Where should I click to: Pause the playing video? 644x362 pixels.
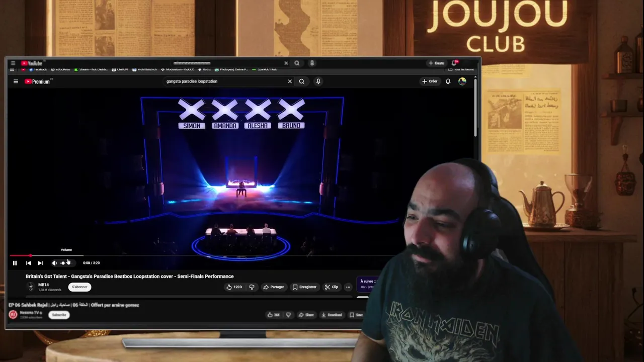point(15,263)
